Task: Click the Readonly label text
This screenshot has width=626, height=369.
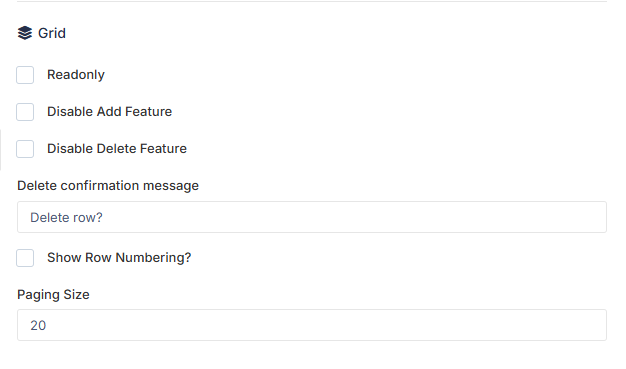Action: (76, 75)
